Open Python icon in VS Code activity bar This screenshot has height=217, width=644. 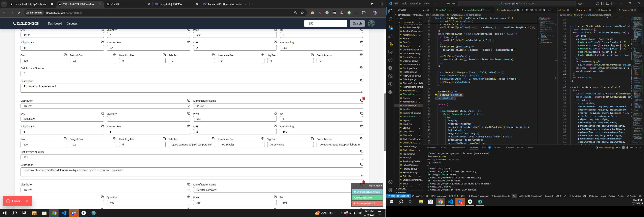pyautogui.click(x=390, y=92)
